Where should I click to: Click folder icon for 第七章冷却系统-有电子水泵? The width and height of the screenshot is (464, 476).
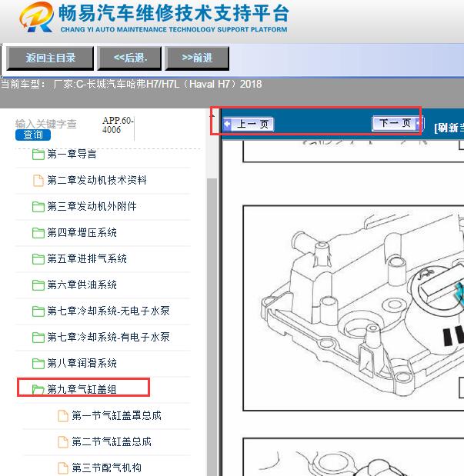[38, 337]
